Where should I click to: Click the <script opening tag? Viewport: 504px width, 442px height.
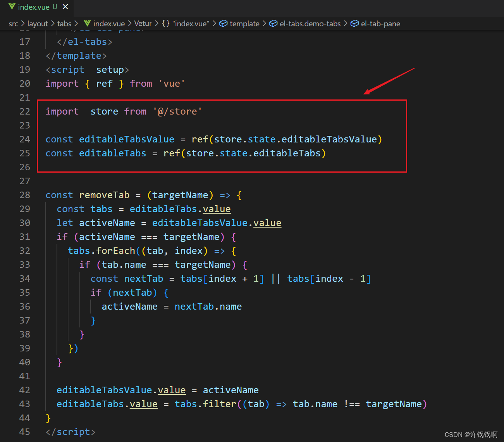click(x=65, y=70)
